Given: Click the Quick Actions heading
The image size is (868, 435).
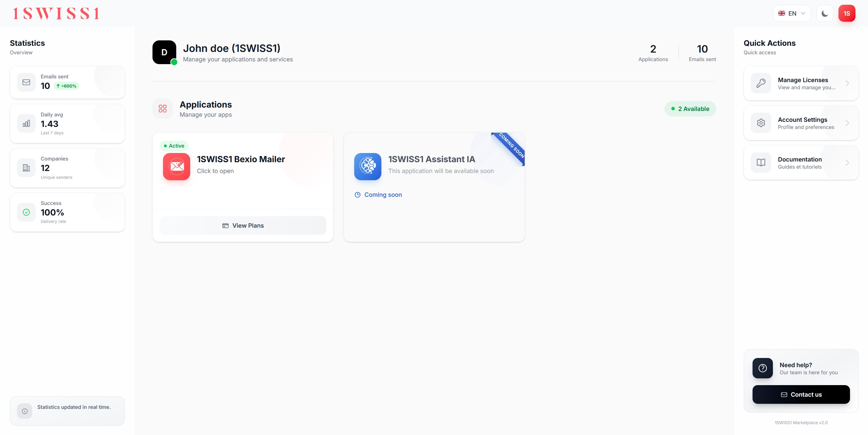Looking at the screenshot, I should tap(770, 43).
